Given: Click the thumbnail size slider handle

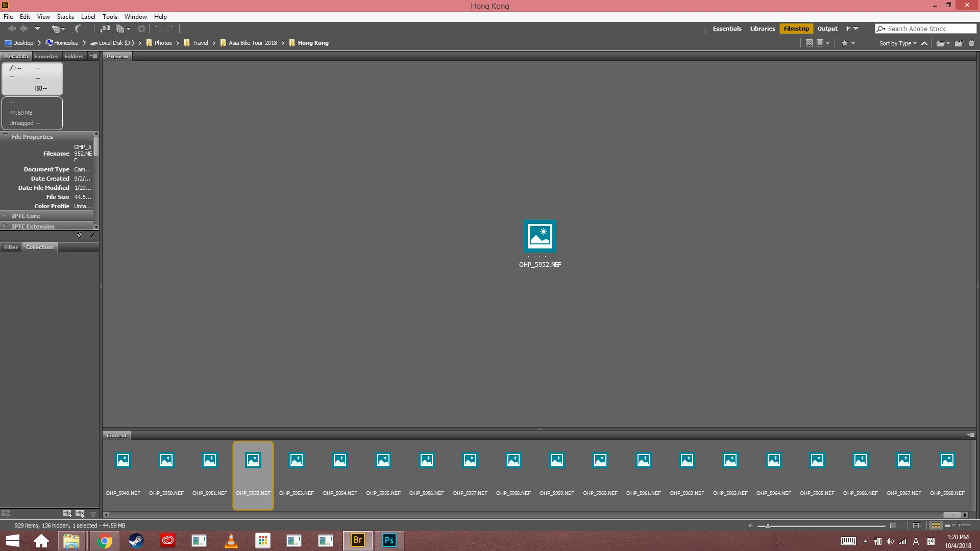Looking at the screenshot, I should point(767,525).
